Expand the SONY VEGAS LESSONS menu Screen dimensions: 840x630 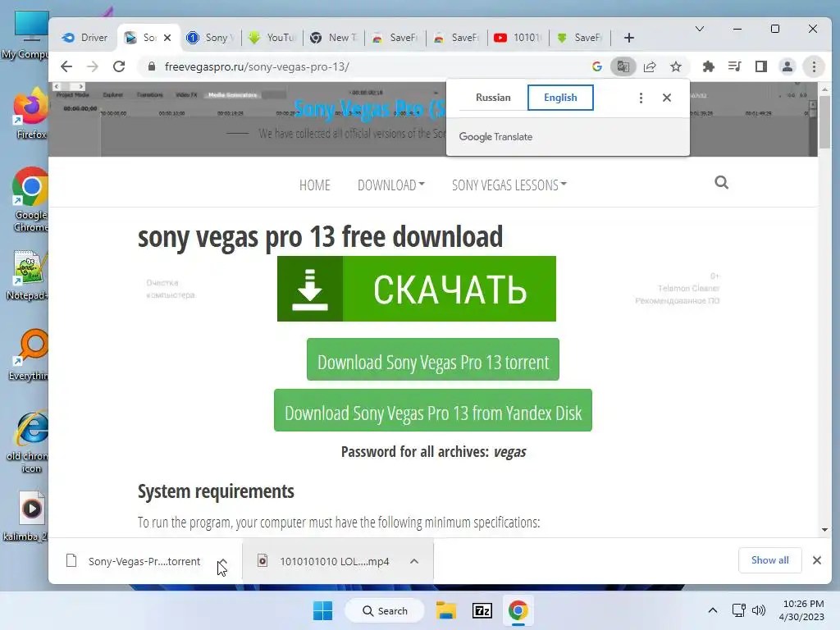509,185
